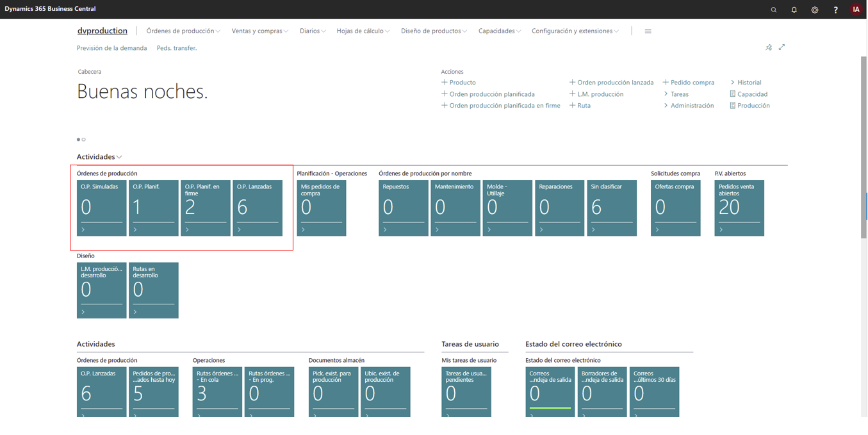Select the first headline page dot

click(x=79, y=140)
